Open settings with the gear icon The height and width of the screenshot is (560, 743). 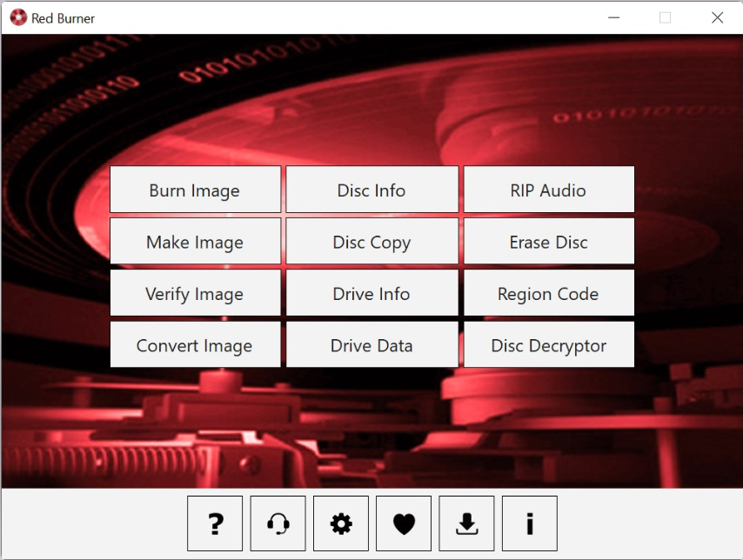pos(341,523)
